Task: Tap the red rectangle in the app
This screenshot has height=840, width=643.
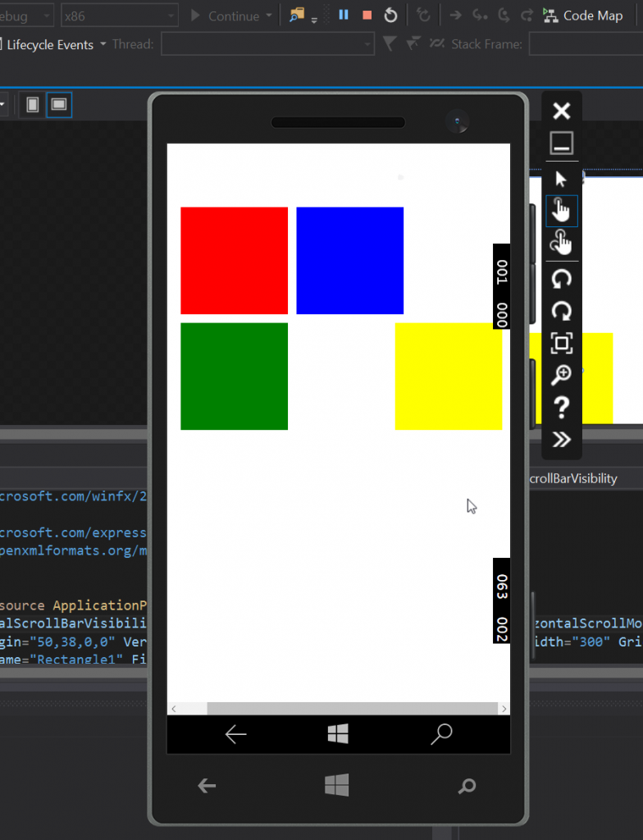Action: pos(235,260)
